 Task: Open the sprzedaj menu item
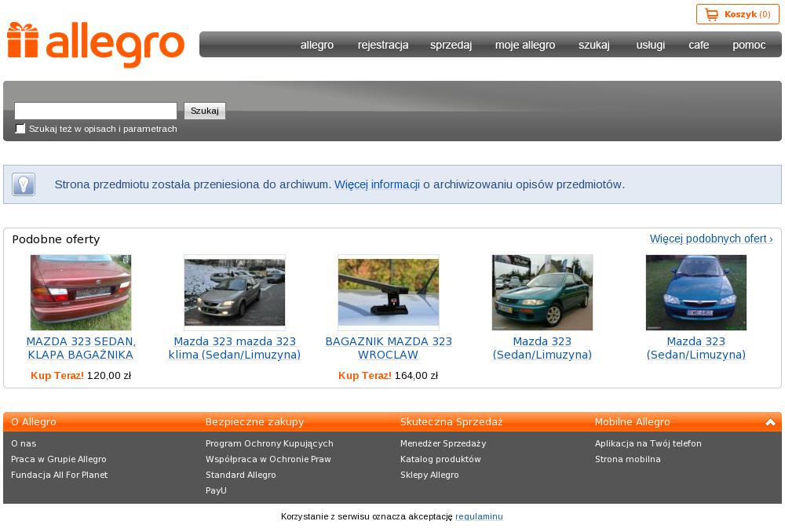click(451, 45)
